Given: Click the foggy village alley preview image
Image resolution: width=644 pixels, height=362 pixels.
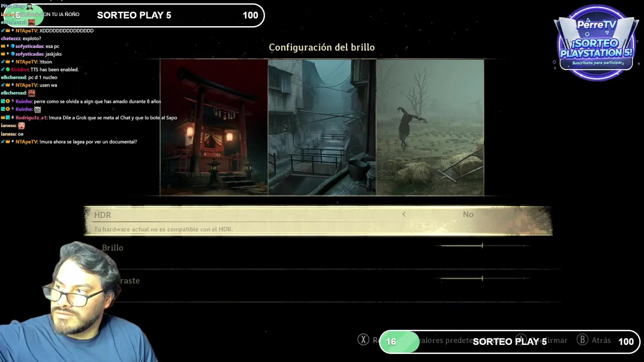Looking at the screenshot, I should tap(322, 127).
